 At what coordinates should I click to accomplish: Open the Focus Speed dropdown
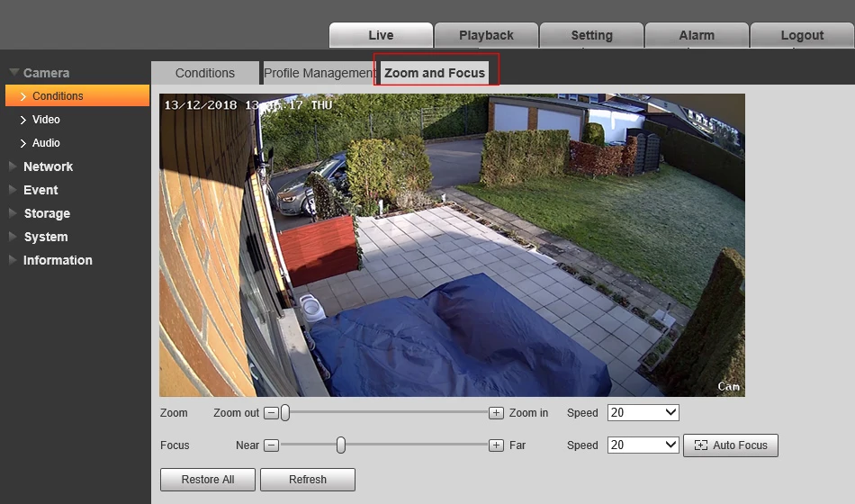pos(643,445)
